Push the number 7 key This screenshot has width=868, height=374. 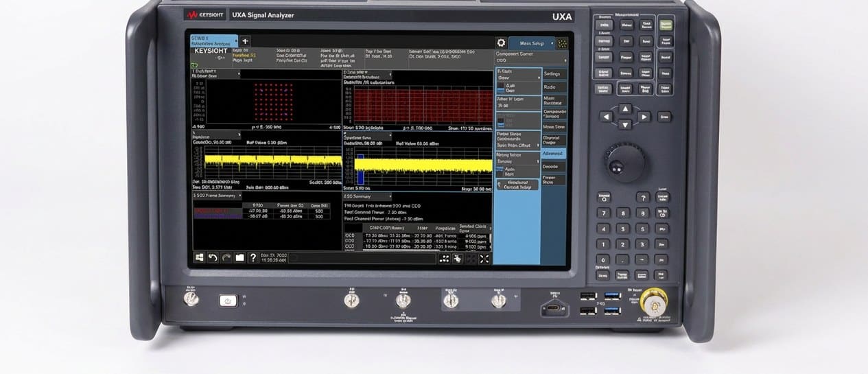pyautogui.click(x=603, y=213)
